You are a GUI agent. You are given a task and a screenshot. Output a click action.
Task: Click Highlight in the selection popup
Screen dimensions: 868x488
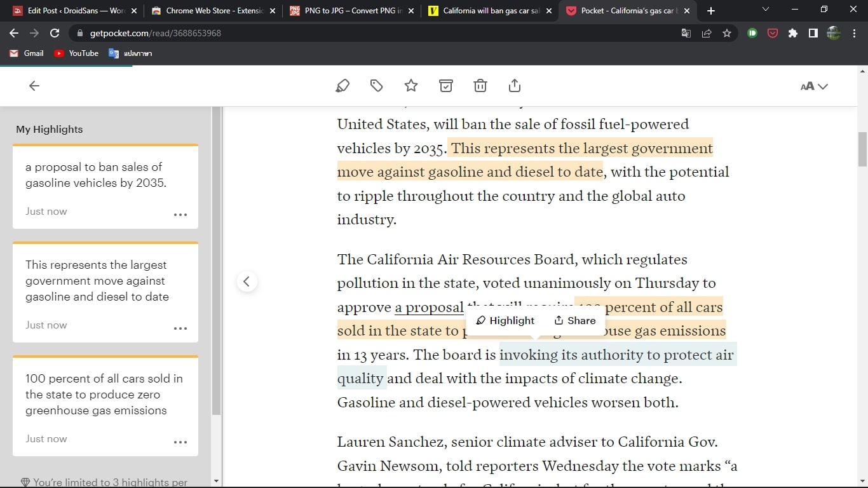click(x=505, y=320)
